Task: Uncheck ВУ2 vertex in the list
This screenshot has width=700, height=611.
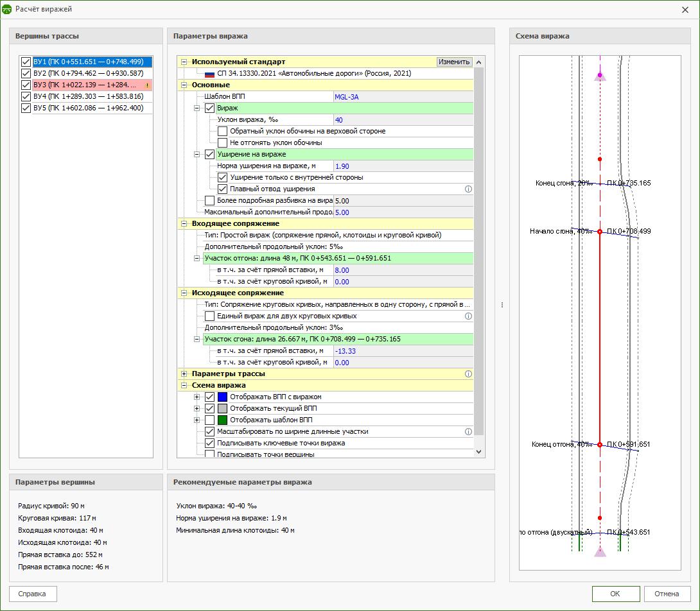Action: click(x=26, y=74)
